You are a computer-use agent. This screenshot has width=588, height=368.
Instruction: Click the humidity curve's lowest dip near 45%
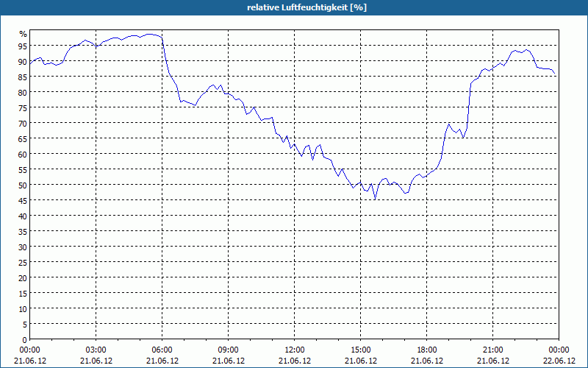(x=375, y=199)
